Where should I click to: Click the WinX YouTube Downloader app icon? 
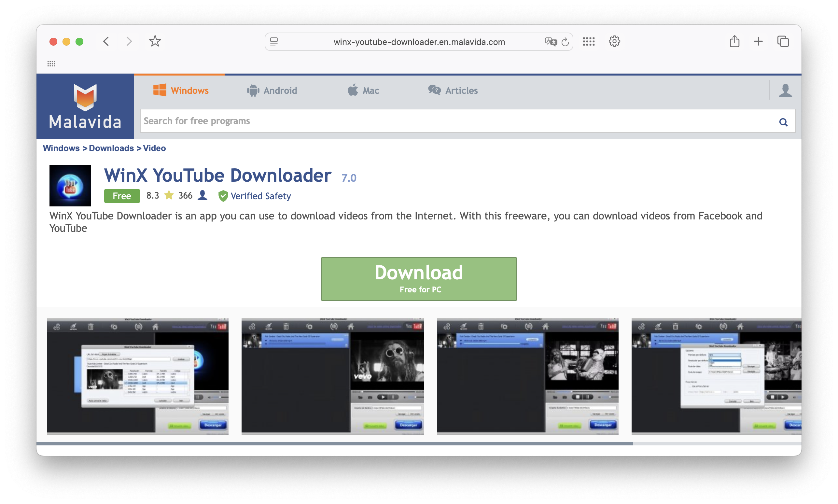point(70,186)
